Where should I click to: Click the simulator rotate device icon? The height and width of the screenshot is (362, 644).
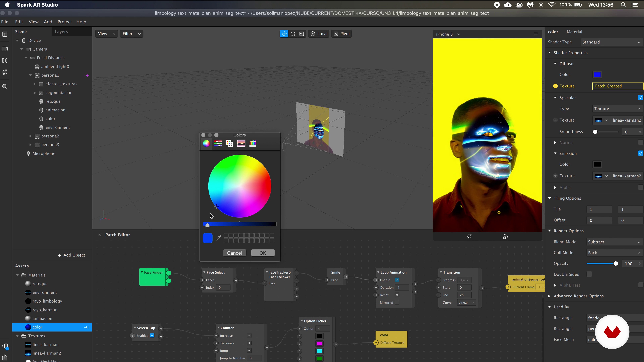pyautogui.click(x=505, y=236)
